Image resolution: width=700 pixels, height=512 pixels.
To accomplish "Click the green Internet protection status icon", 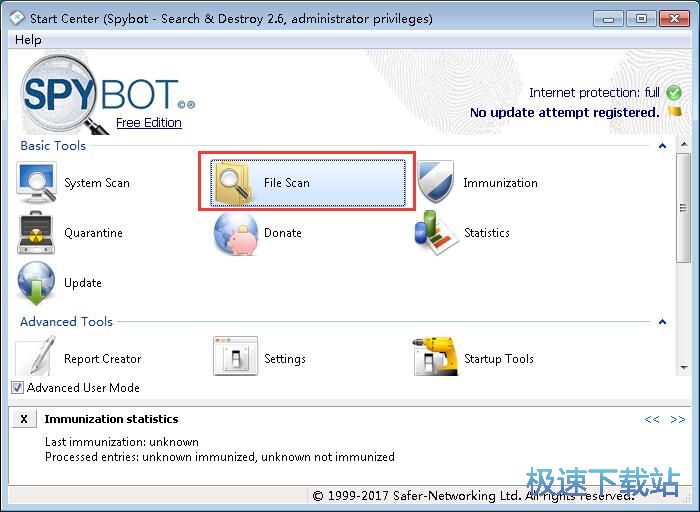I will [x=674, y=93].
